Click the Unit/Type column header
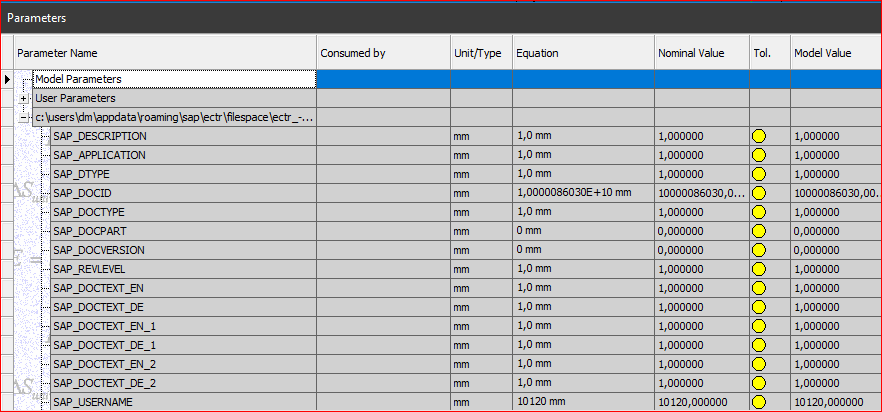 tap(480, 53)
